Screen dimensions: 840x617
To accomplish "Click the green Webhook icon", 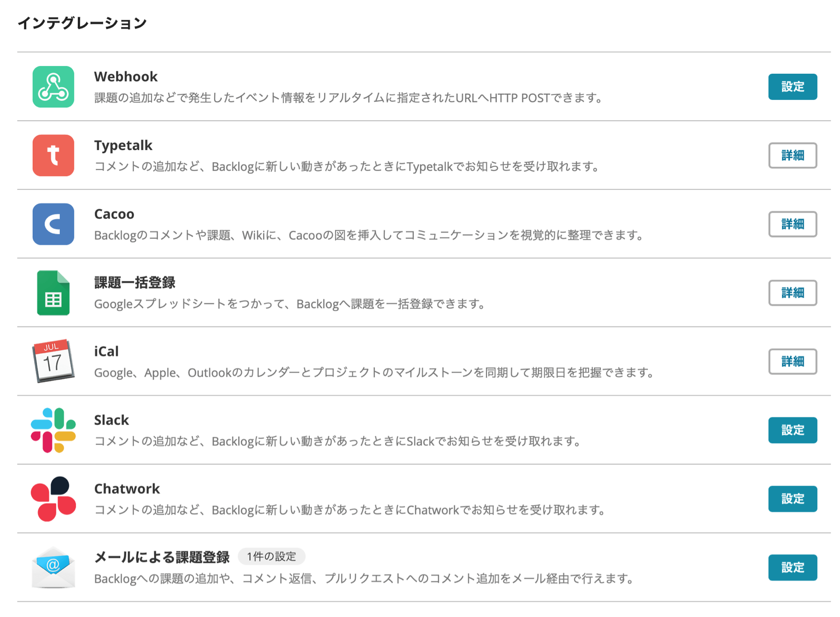I will pyautogui.click(x=53, y=87).
